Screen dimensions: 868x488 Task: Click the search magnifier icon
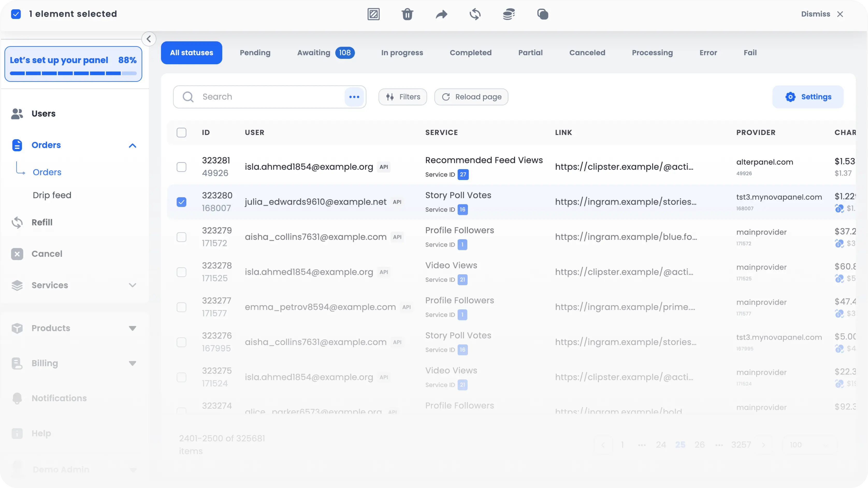coord(188,97)
